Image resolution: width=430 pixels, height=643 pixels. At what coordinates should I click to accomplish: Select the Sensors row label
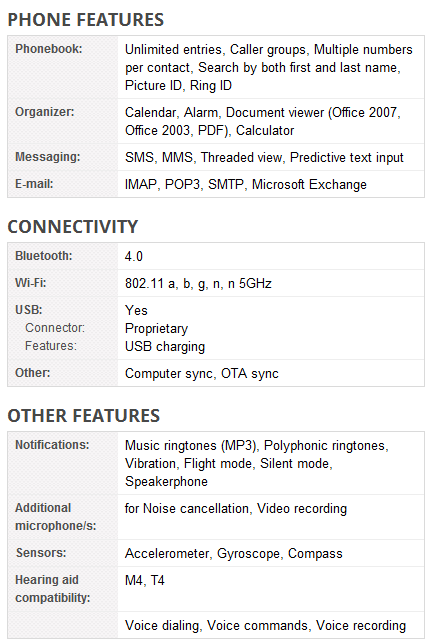coord(41,553)
